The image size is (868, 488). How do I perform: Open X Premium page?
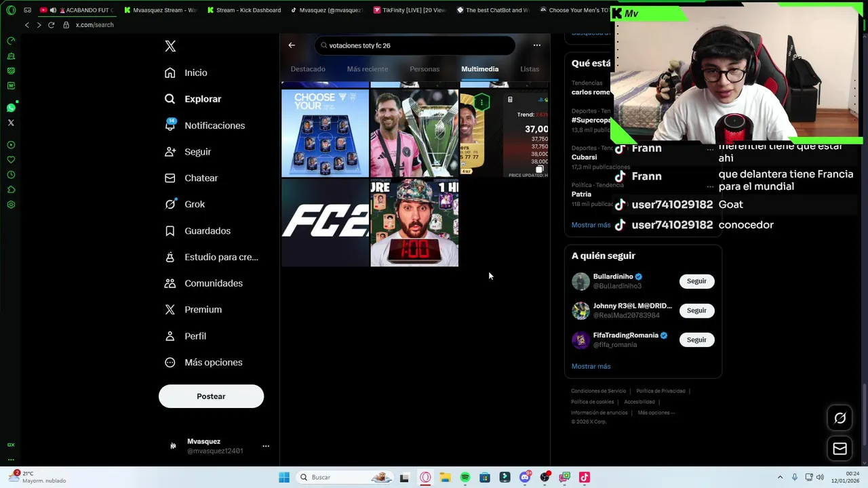(x=193, y=310)
